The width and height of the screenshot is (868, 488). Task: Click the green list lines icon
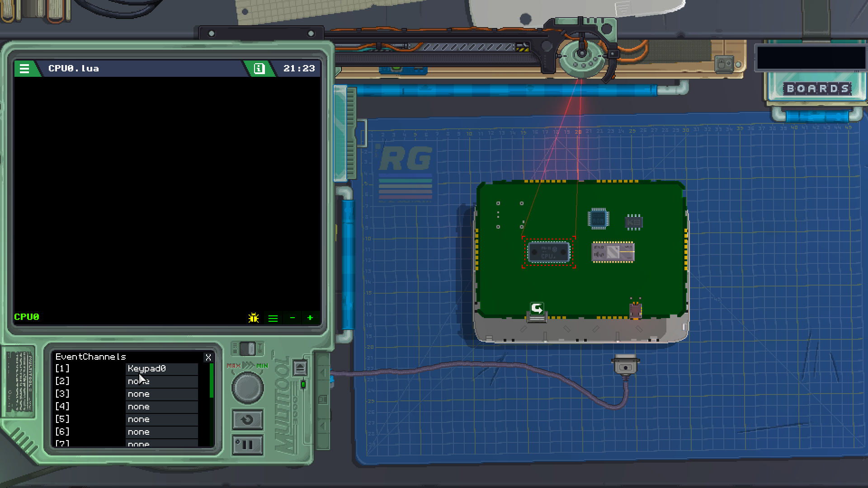[x=273, y=318]
